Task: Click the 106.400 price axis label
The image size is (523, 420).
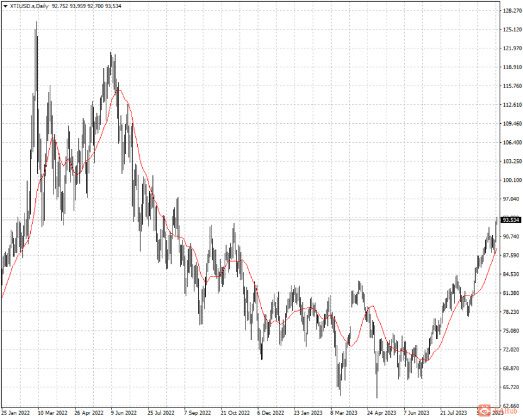Action: pyautogui.click(x=512, y=142)
